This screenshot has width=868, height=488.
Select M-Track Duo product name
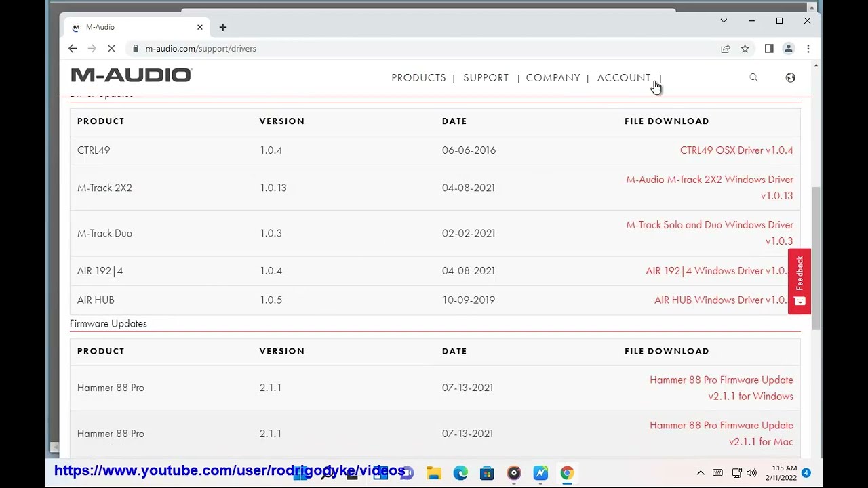click(104, 233)
